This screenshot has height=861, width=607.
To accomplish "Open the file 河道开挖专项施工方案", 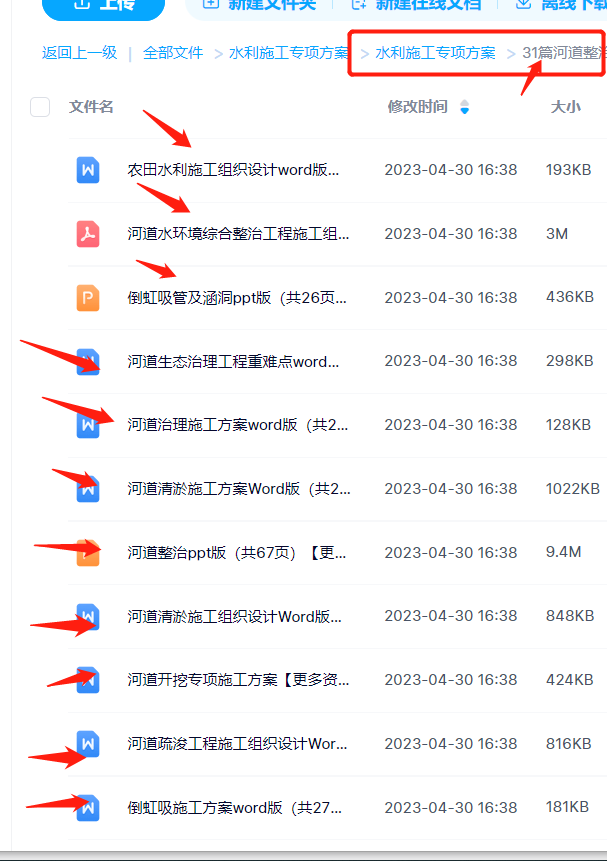I will click(238, 680).
